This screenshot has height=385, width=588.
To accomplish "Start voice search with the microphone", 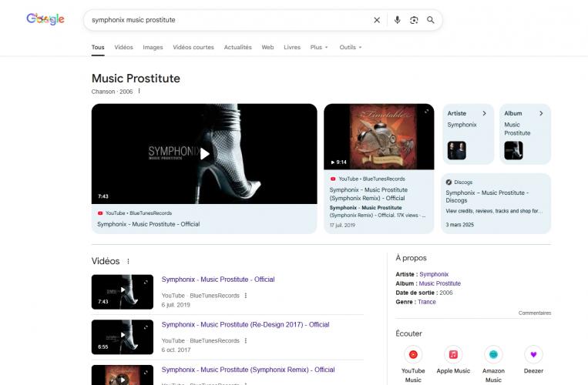I will point(398,20).
